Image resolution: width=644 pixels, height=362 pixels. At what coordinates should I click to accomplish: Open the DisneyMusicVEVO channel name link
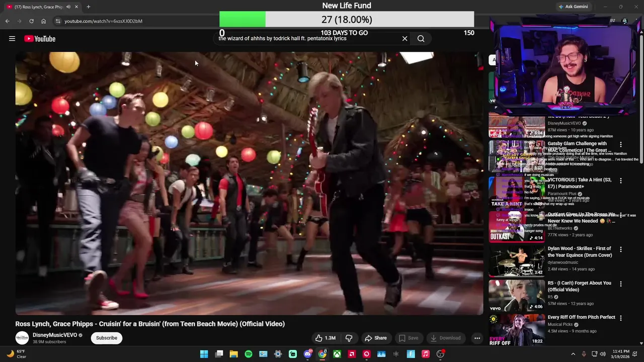pos(55,335)
